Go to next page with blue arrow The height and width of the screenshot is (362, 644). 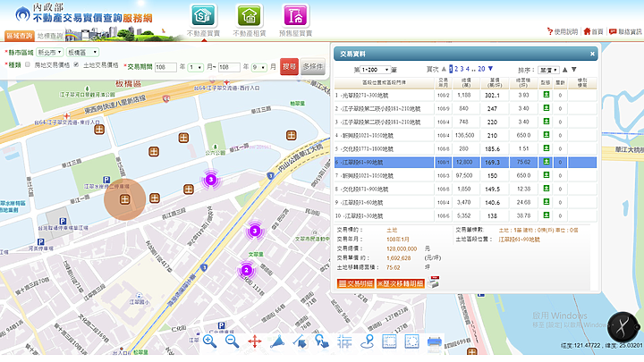pyautogui.click(x=490, y=69)
